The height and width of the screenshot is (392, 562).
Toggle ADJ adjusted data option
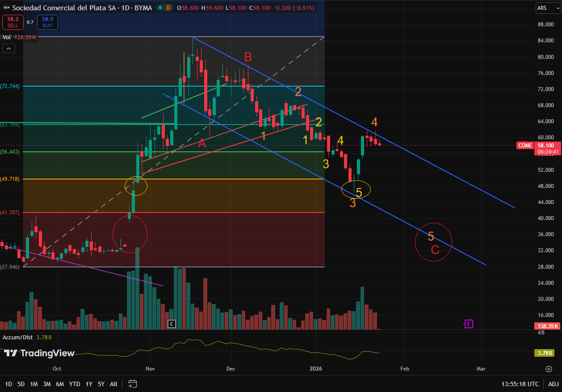click(x=553, y=384)
